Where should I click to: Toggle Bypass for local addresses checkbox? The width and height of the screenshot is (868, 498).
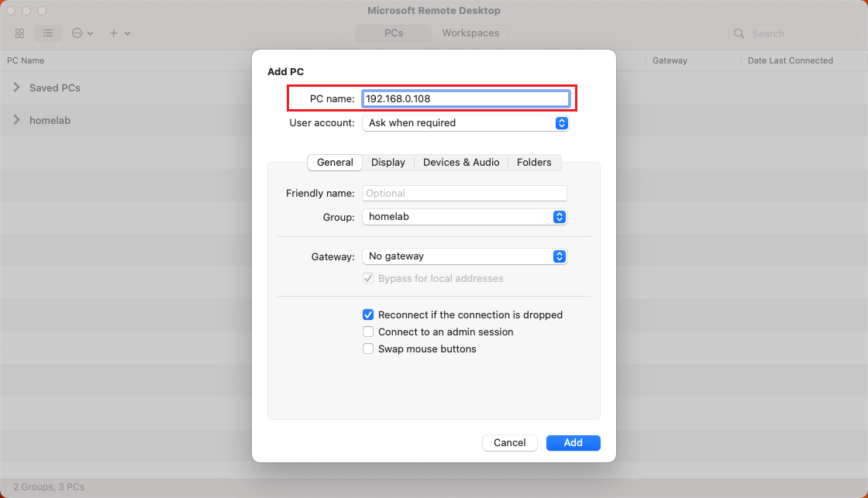[368, 278]
